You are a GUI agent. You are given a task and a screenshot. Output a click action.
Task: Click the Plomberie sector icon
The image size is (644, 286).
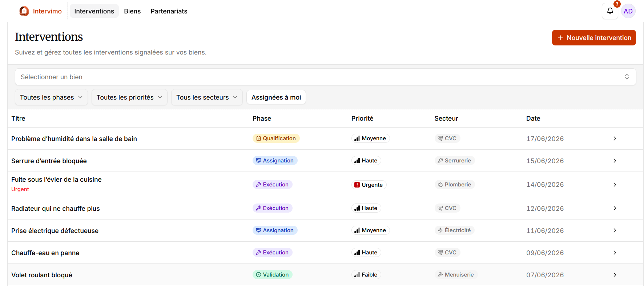coord(440,185)
